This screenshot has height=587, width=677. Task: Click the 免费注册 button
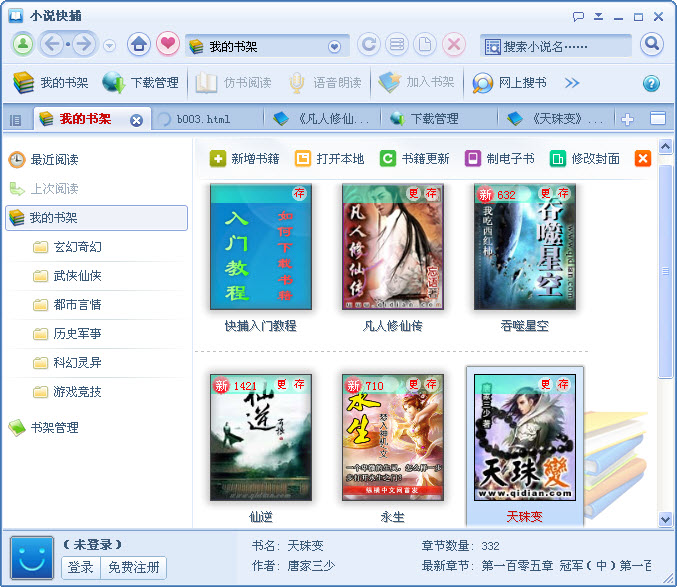click(133, 567)
